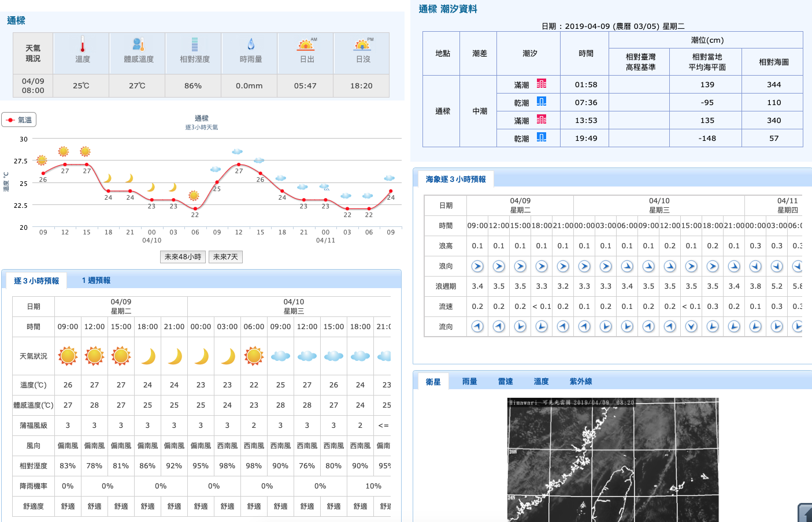Click the sunny icon for 04/09 09:00 forecast

[68, 356]
